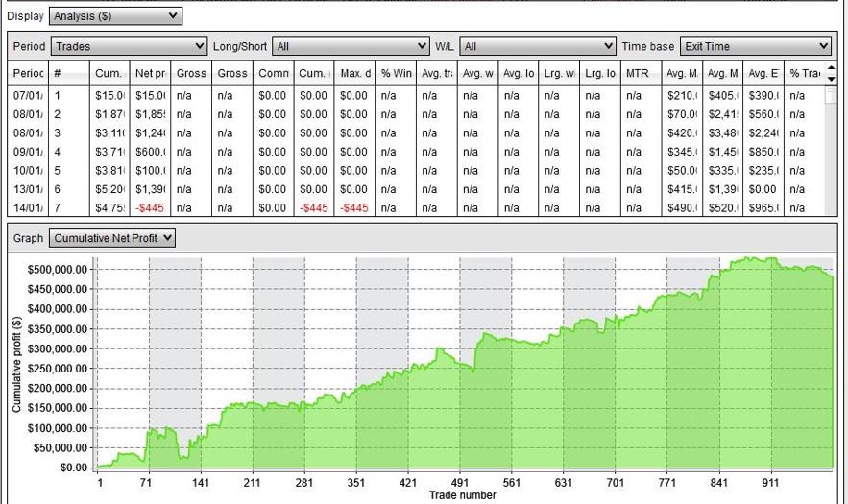
Task: Click the $600 net profit cell in row 4
Action: click(151, 152)
